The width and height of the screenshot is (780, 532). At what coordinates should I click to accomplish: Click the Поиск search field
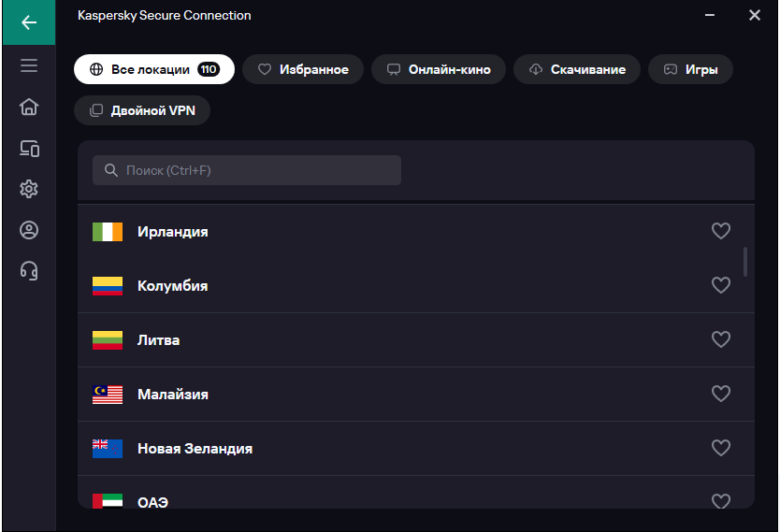[247, 170]
